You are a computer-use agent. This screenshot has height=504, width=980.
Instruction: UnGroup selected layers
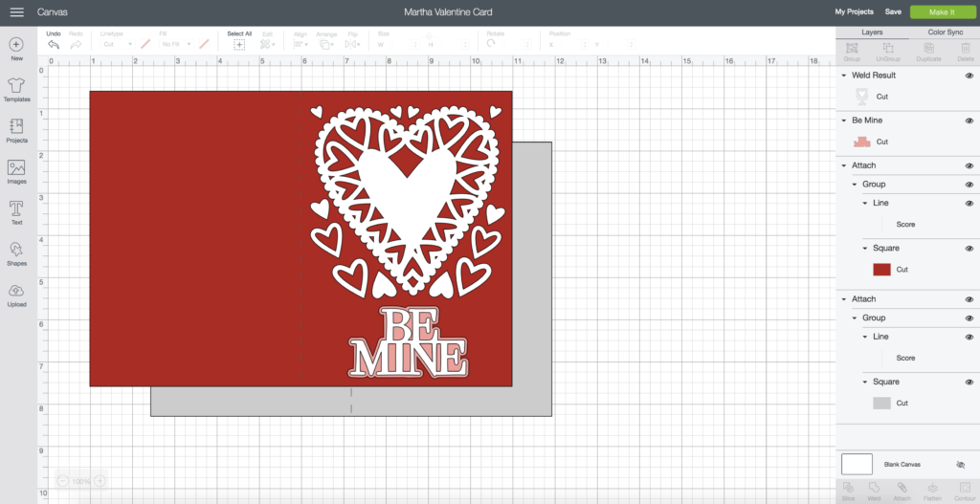tap(887, 52)
